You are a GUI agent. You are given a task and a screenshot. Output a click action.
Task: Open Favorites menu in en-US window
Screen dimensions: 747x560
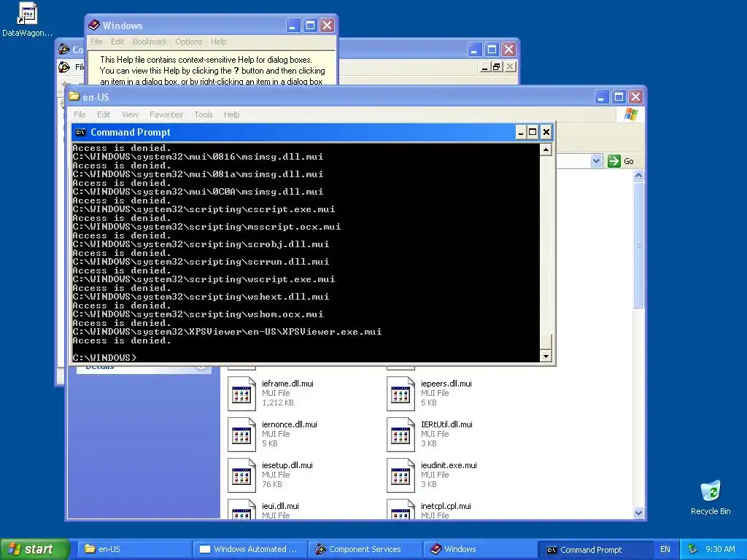point(166,114)
